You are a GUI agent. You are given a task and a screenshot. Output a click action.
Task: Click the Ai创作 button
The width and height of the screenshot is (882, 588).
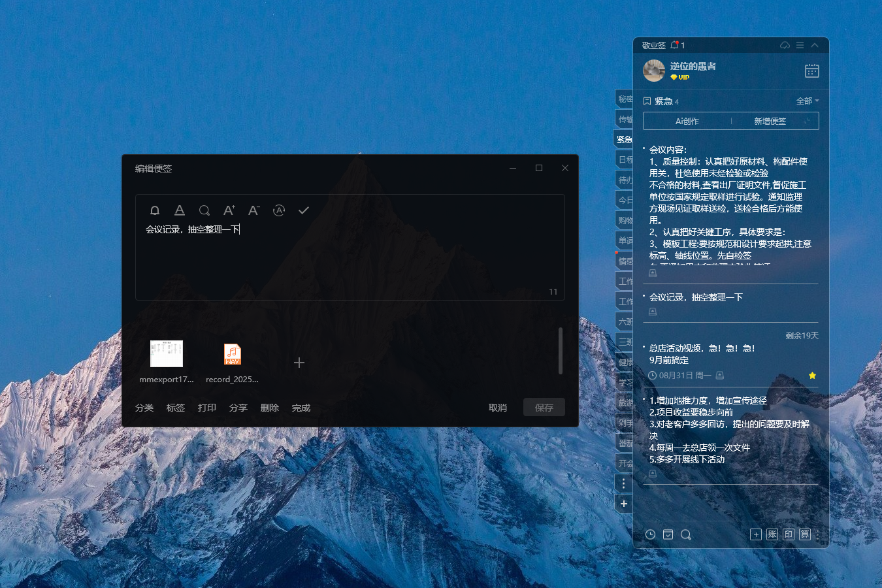point(687,121)
